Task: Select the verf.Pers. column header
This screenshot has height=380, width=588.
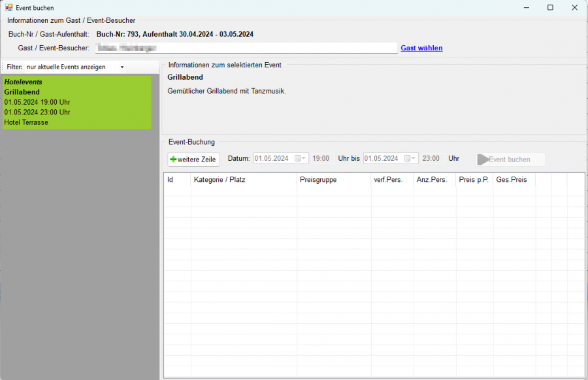Action: click(392, 179)
